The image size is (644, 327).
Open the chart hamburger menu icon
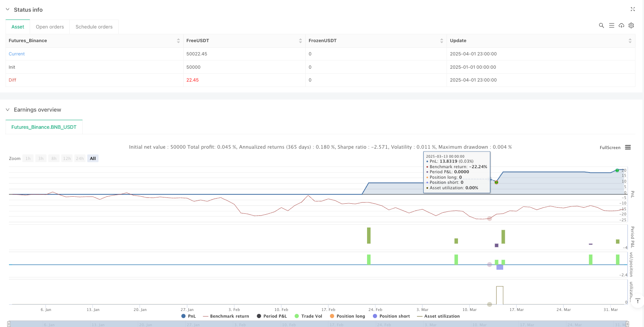tap(628, 148)
